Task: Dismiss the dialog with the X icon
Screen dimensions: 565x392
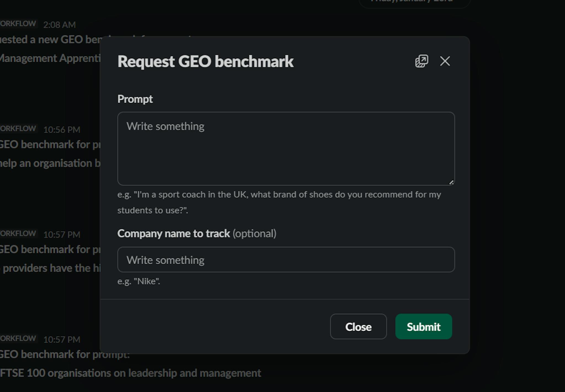Action: point(445,61)
